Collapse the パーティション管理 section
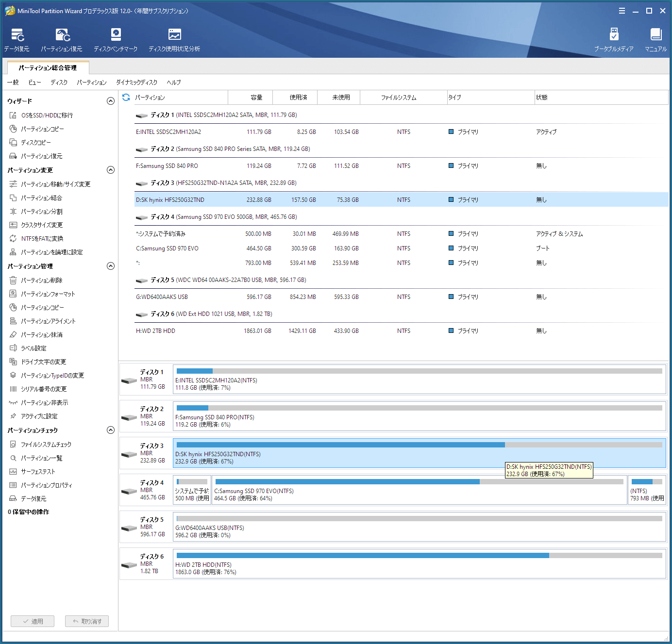Viewport: 672px width, 644px height. pyautogui.click(x=111, y=266)
